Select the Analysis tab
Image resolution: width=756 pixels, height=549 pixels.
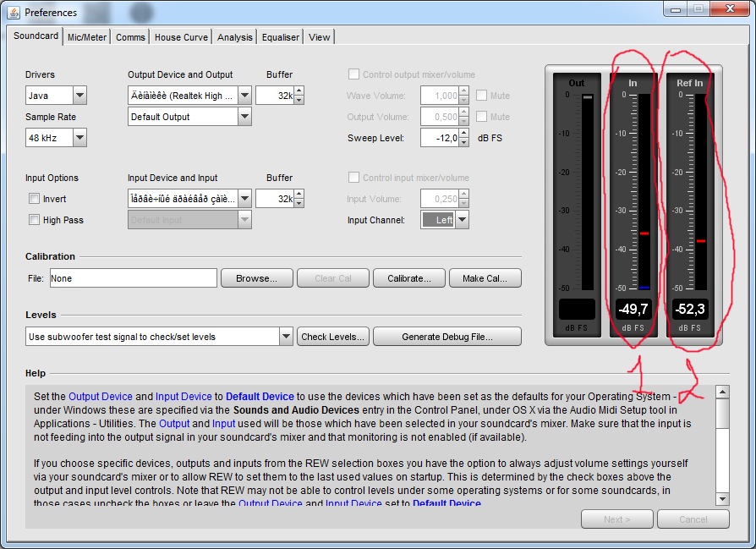coord(235,37)
